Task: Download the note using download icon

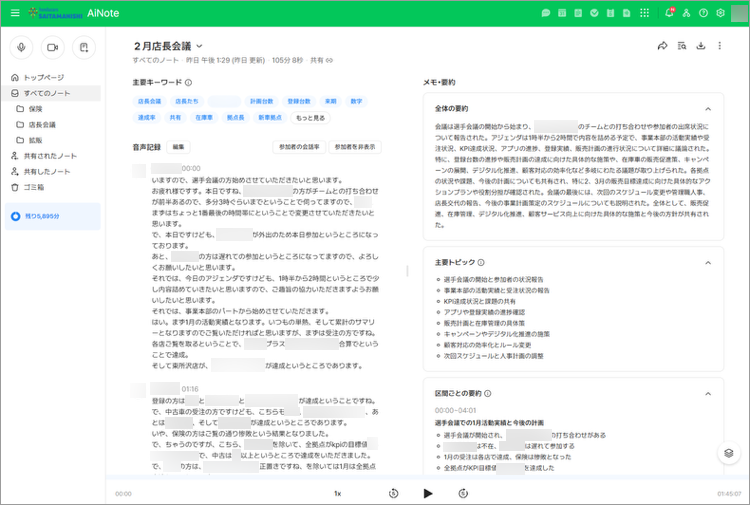Action: point(701,46)
